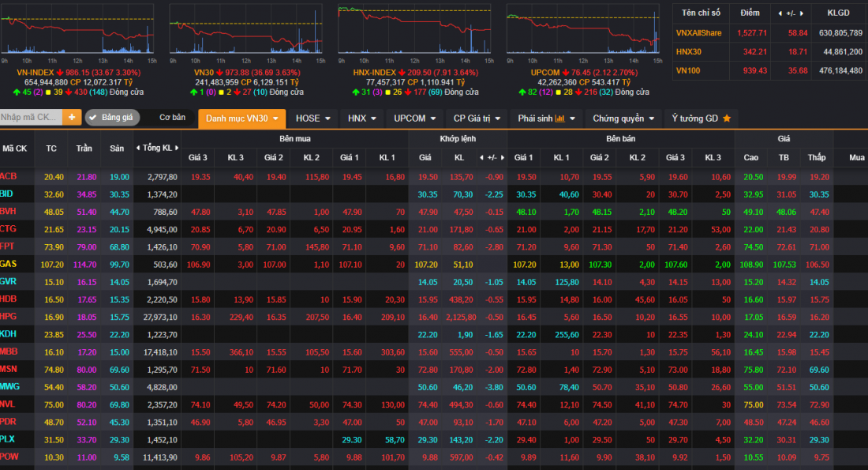Select the KDH stock symbol
Screen dimensions: 868x470
pyautogui.click(x=9, y=334)
